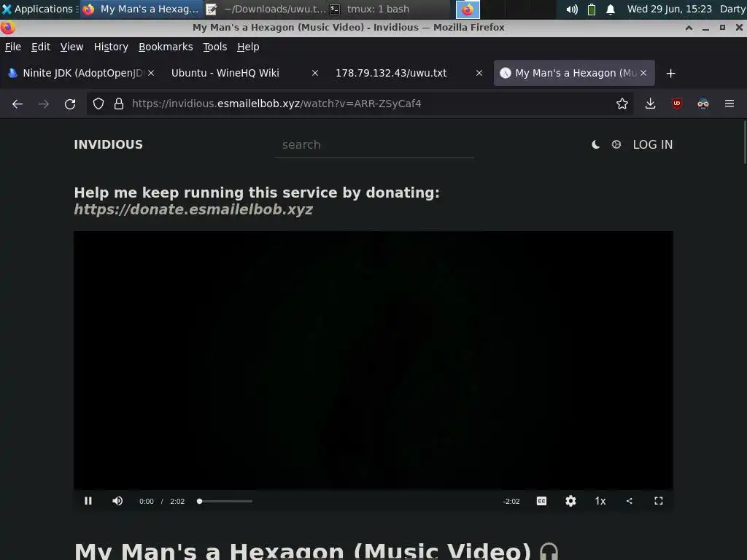Open the Tools menu
Viewport: 747px width, 560px height.
click(215, 47)
